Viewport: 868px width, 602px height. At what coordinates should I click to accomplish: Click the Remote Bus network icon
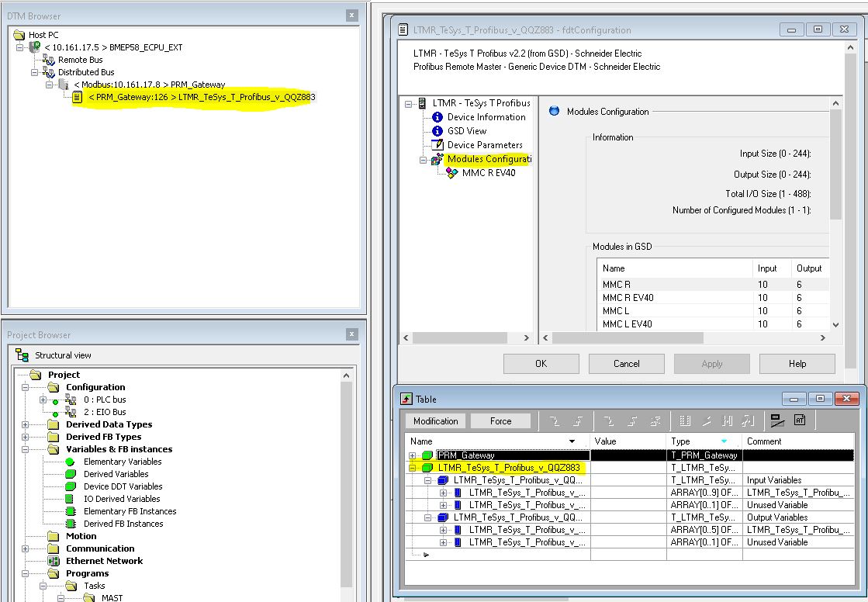[x=49, y=60]
